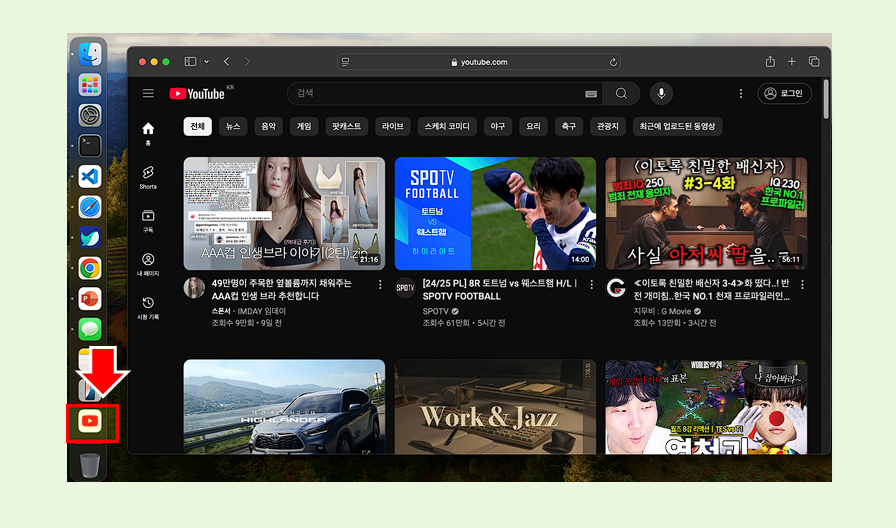Open YouTube settings three-dot menu
Image resolution: width=896 pixels, height=528 pixels.
click(x=741, y=93)
